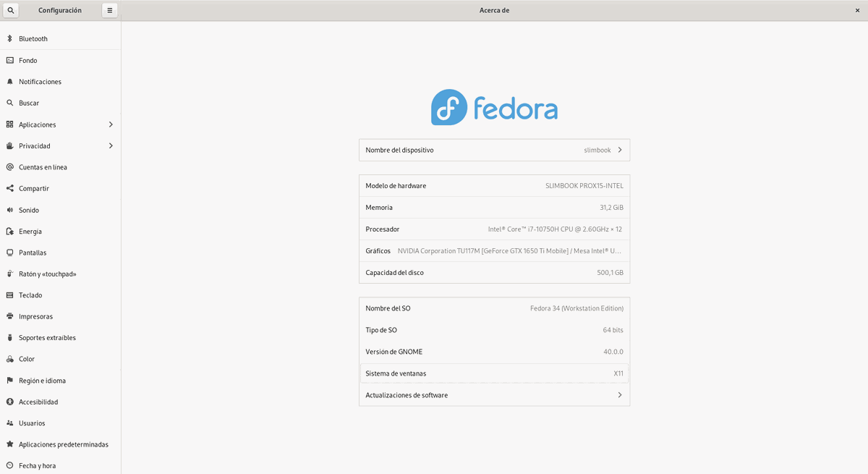The image size is (868, 474).
Task: Click the Fecha y hora clock icon
Action: [x=9, y=465]
